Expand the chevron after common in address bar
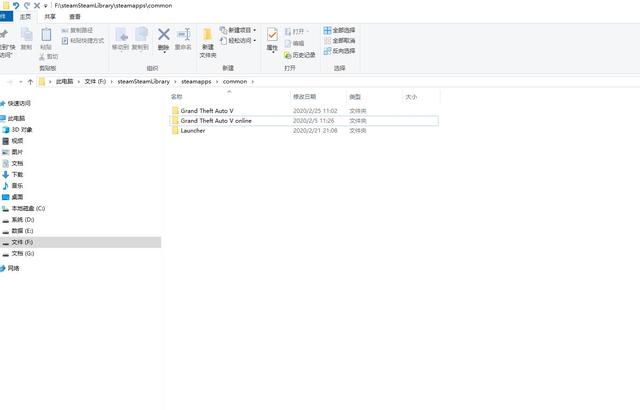 coord(253,82)
